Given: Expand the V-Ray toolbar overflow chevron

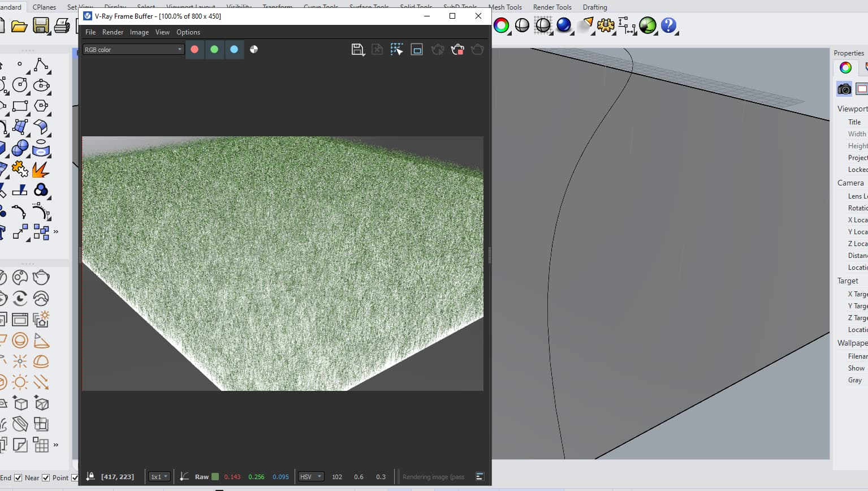Looking at the screenshot, I should 55,445.
